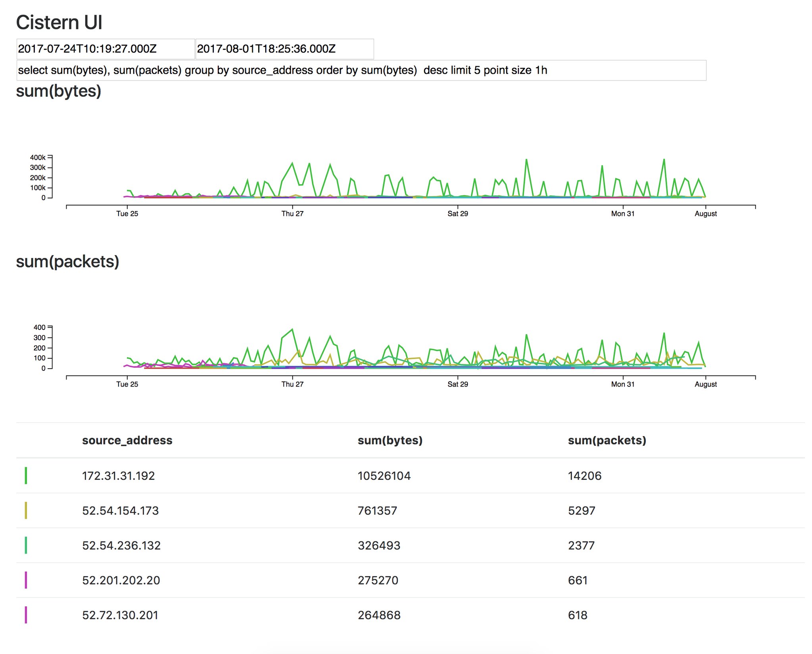
Task: Click the SQL query input box
Action: coord(361,70)
